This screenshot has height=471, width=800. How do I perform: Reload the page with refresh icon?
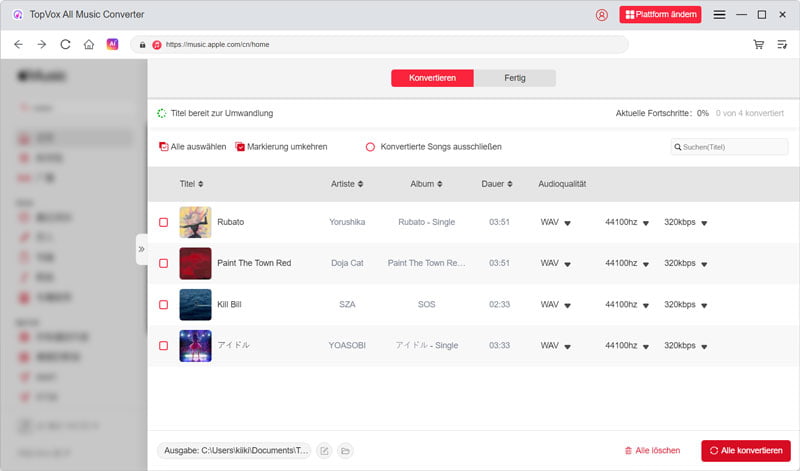[65, 44]
